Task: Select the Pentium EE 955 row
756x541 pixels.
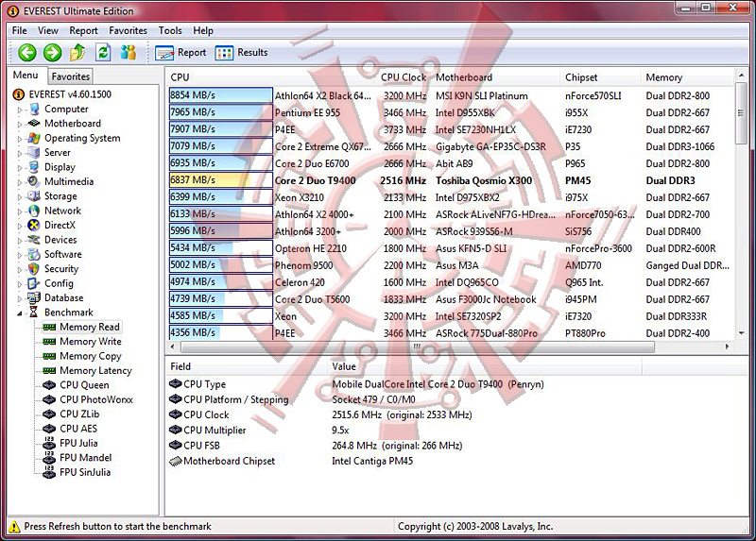Action: 451,112
